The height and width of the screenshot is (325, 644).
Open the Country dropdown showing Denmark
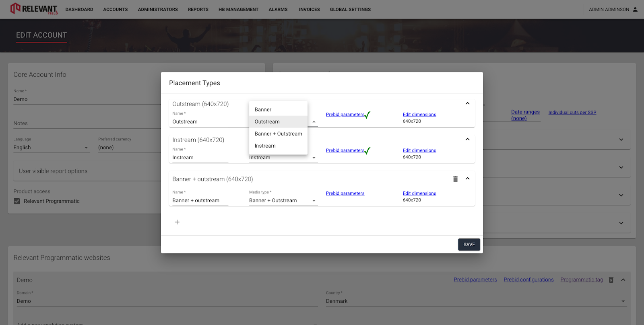[476, 301]
